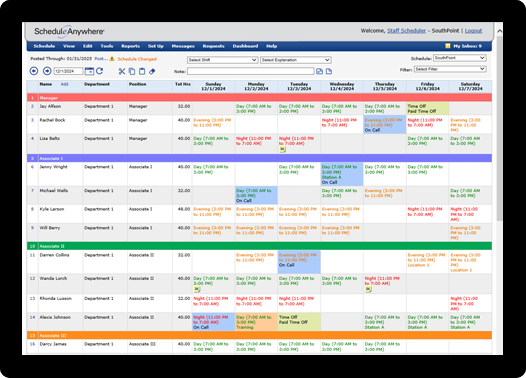Click employee name Kyle Larson

point(51,209)
